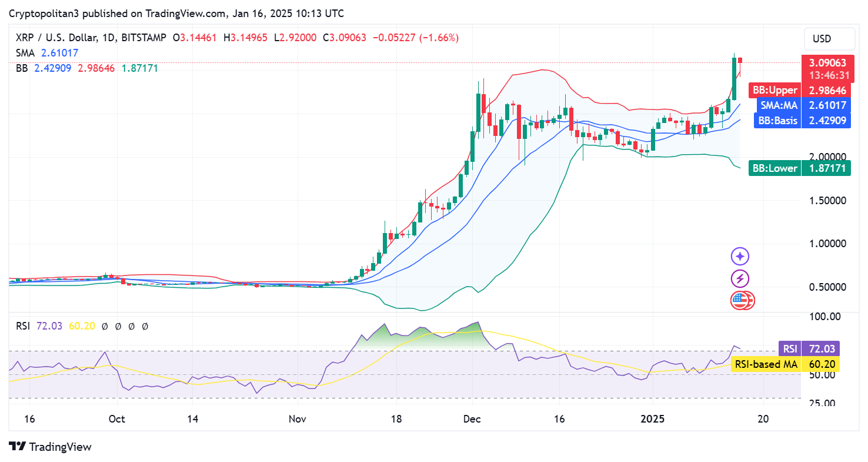Select the purple RSI value label
This screenshot has width=868, height=462.
tap(790, 348)
